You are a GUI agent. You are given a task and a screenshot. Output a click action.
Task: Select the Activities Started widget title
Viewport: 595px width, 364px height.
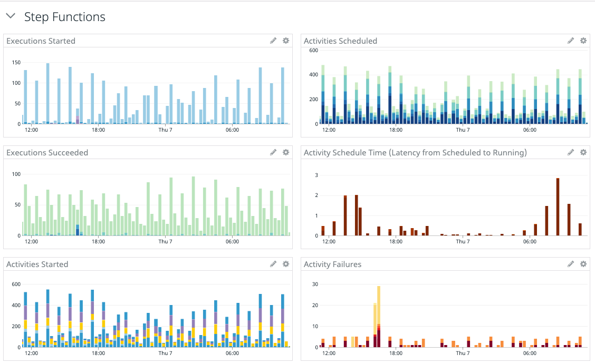tap(37, 264)
